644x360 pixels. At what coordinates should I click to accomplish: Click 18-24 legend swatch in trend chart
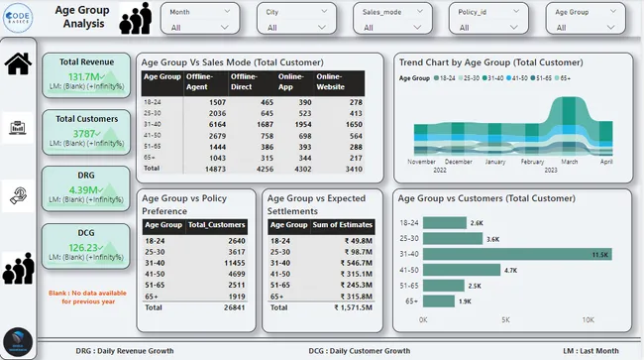[436, 78]
